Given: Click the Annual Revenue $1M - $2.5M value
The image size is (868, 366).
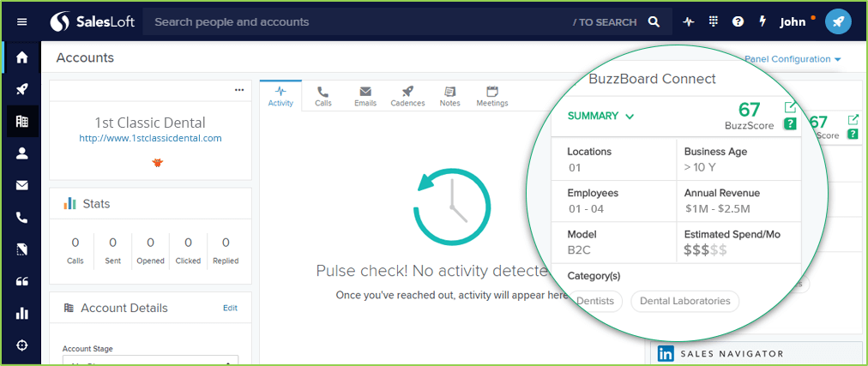Looking at the screenshot, I should click(x=717, y=209).
